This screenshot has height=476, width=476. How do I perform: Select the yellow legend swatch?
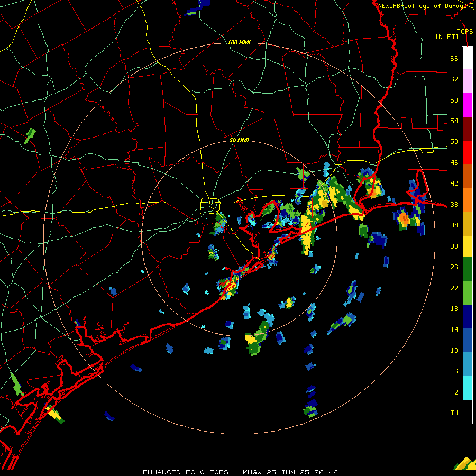click(x=467, y=246)
